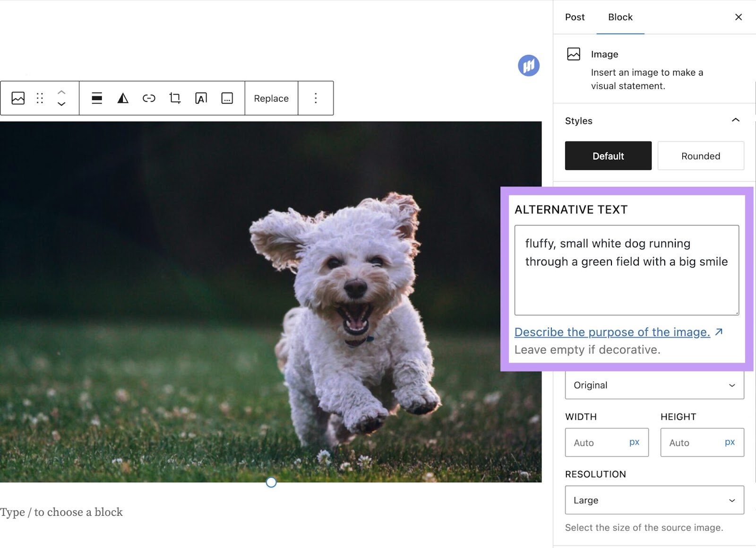Open the Large resolution dropdown
Viewport: 756px width, 548px height.
(x=654, y=500)
